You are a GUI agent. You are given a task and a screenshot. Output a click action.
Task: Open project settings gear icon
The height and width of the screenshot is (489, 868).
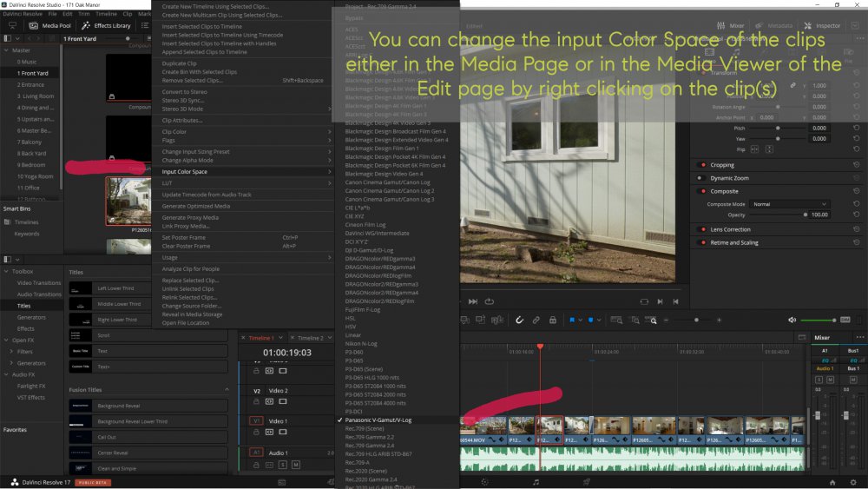[852, 481]
